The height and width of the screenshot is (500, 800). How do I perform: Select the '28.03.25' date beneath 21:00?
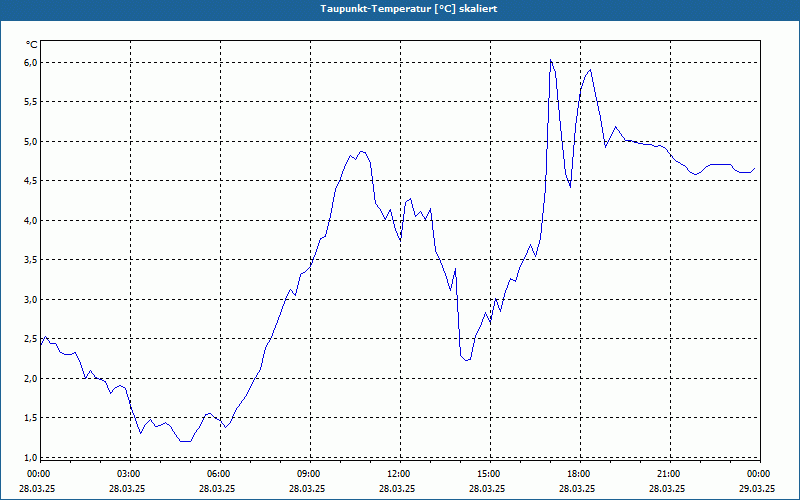coord(667,488)
